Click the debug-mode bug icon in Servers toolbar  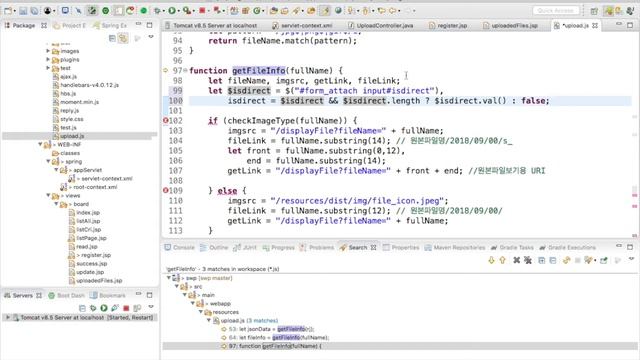tap(93, 308)
